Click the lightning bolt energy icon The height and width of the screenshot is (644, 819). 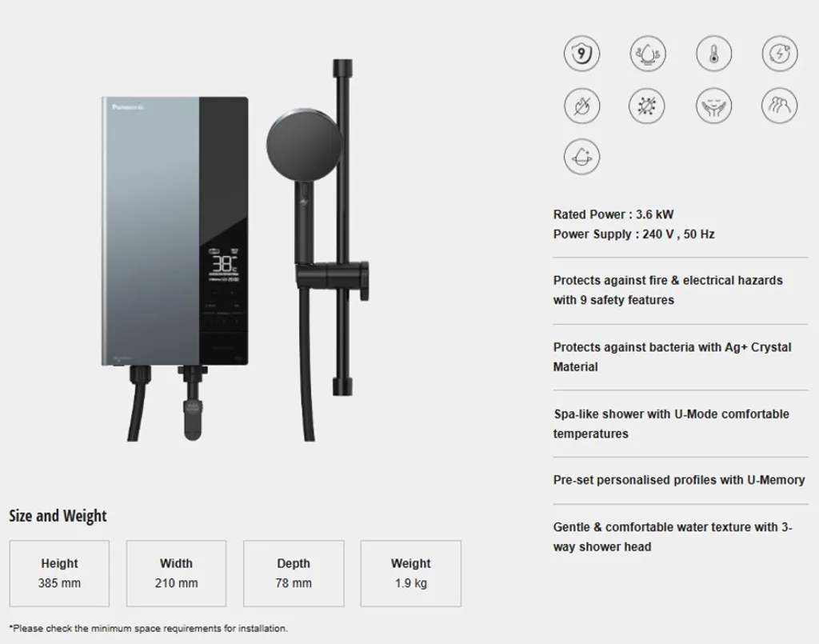point(779,54)
